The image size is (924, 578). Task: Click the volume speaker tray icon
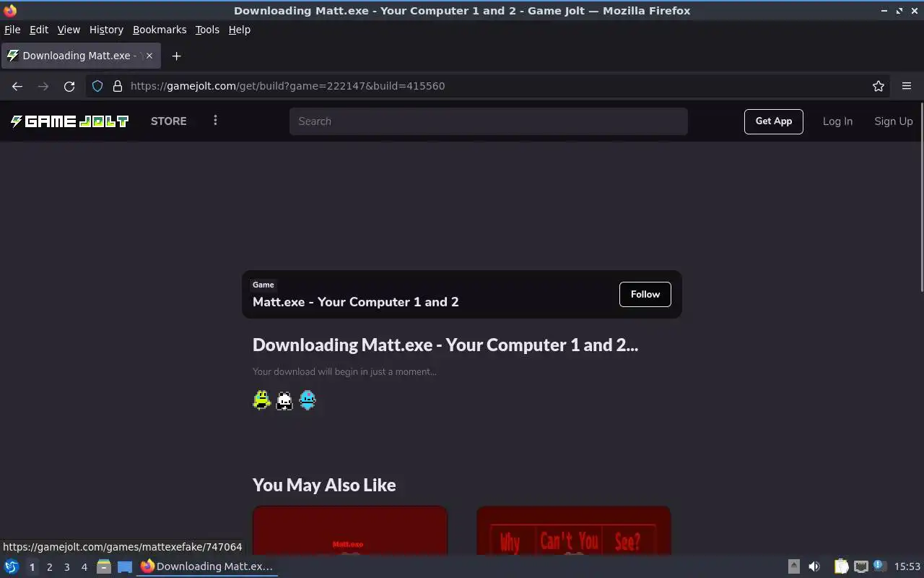[x=814, y=566]
